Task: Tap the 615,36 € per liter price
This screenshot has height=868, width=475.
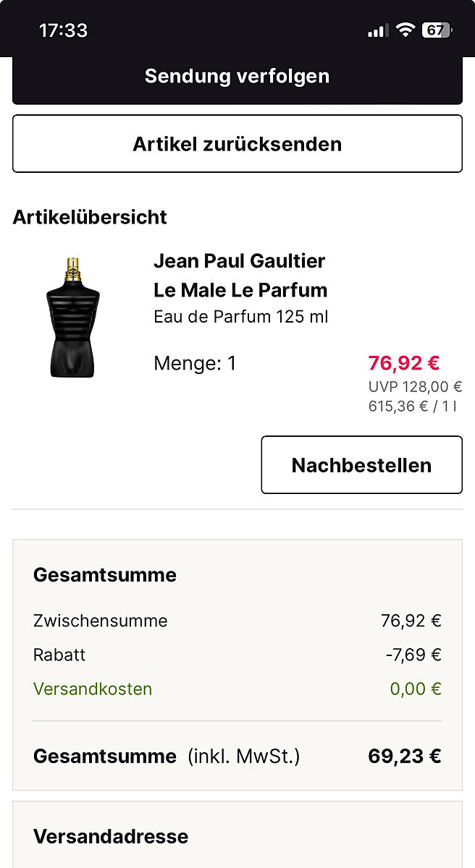Action: coord(412,406)
